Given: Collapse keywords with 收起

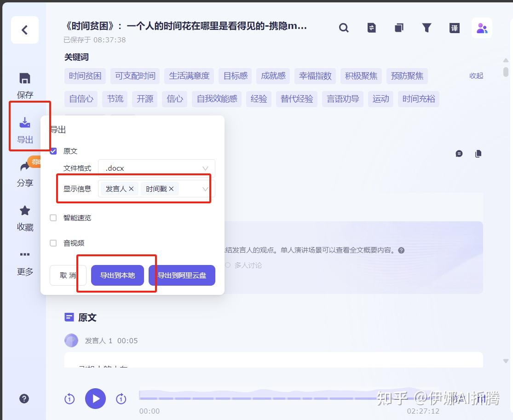Looking at the screenshot, I should pyautogui.click(x=476, y=76).
